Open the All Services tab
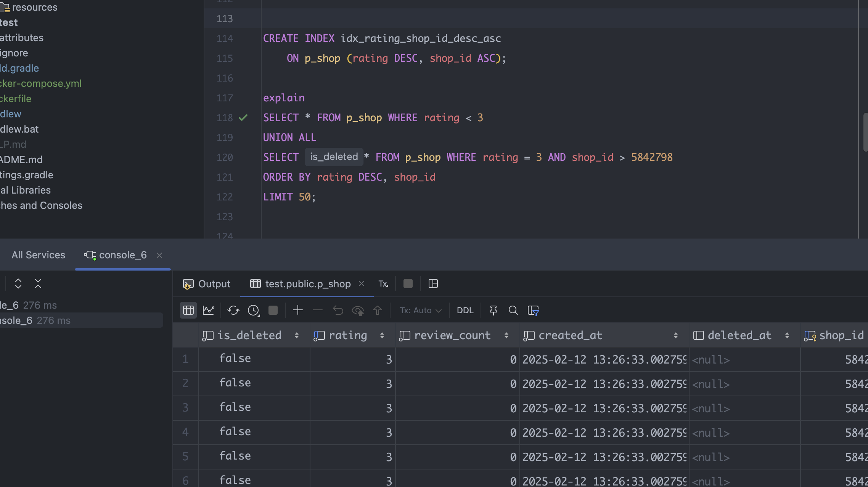The height and width of the screenshot is (487, 868). tap(38, 255)
